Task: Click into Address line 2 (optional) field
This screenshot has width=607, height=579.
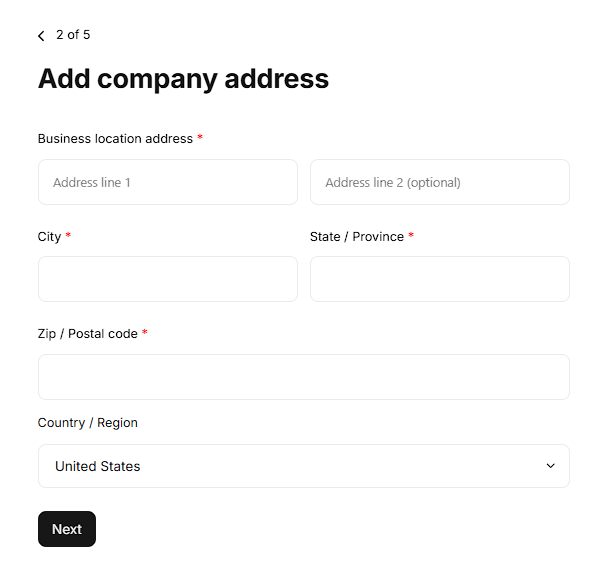Action: [439, 182]
